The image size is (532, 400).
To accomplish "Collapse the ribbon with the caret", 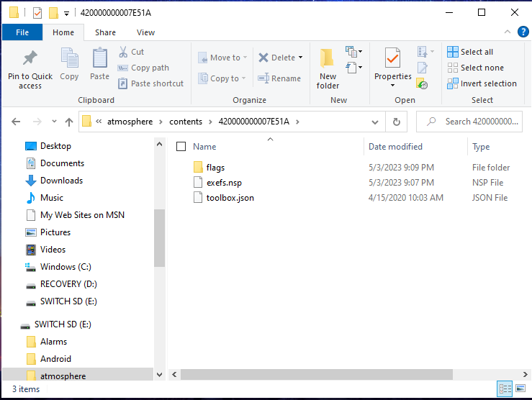I will tap(508, 32).
